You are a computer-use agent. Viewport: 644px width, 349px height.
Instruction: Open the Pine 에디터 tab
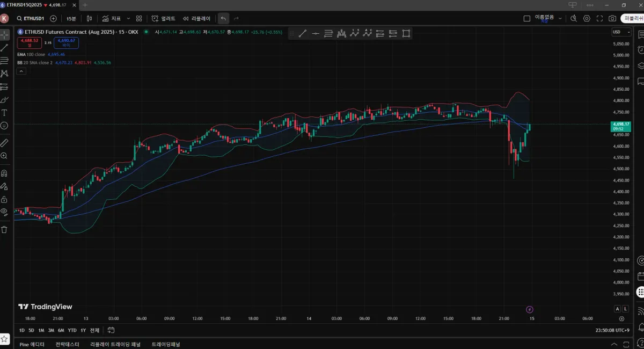click(32, 344)
